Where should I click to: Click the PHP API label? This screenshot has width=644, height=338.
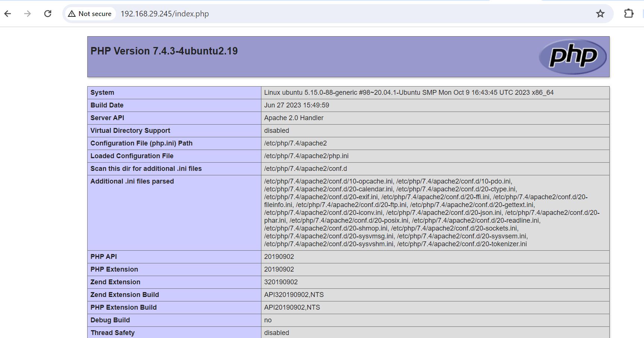coord(104,257)
